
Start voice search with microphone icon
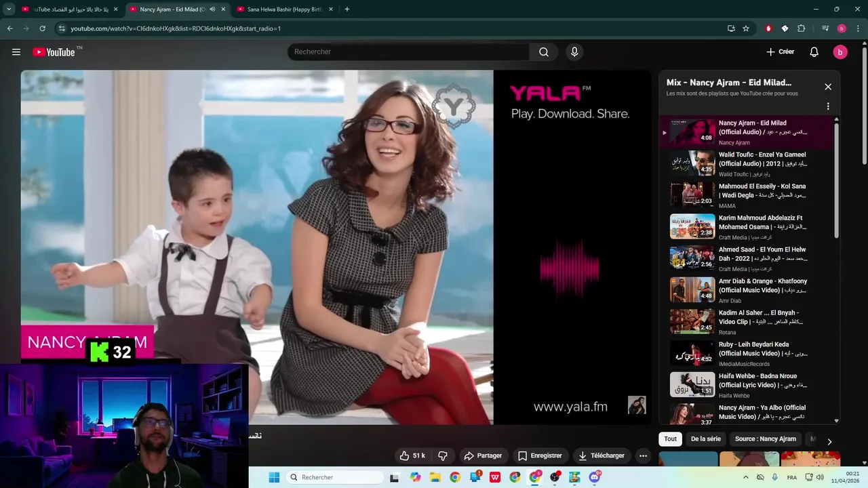point(574,52)
